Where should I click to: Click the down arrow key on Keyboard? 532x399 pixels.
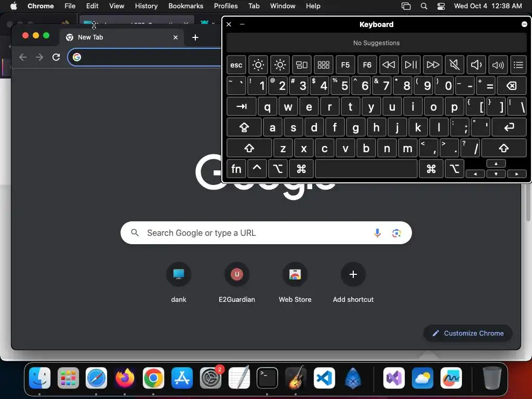coord(496,174)
